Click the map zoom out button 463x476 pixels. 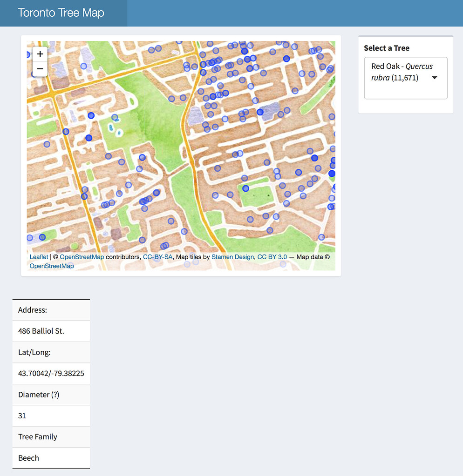(x=40, y=68)
